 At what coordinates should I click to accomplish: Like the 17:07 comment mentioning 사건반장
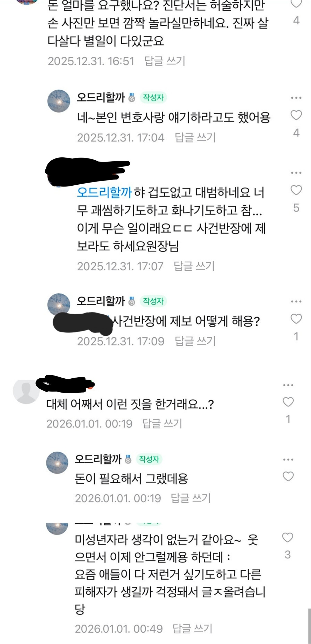[x=296, y=190]
